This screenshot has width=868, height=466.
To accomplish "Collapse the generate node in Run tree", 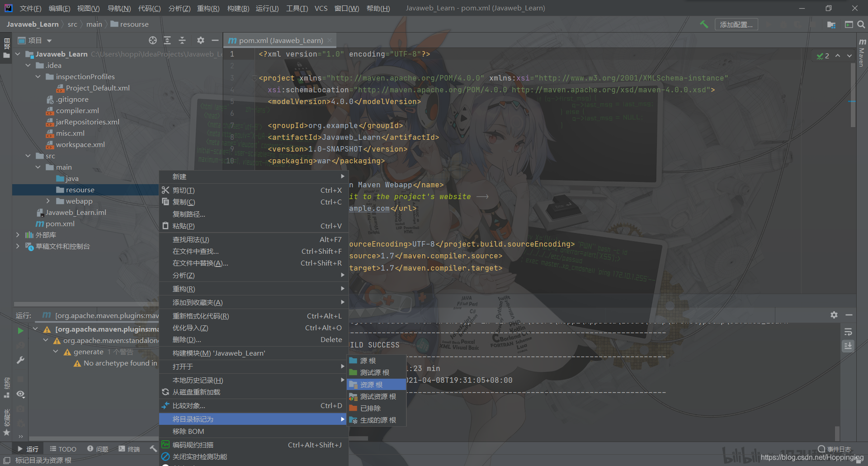I will (56, 352).
